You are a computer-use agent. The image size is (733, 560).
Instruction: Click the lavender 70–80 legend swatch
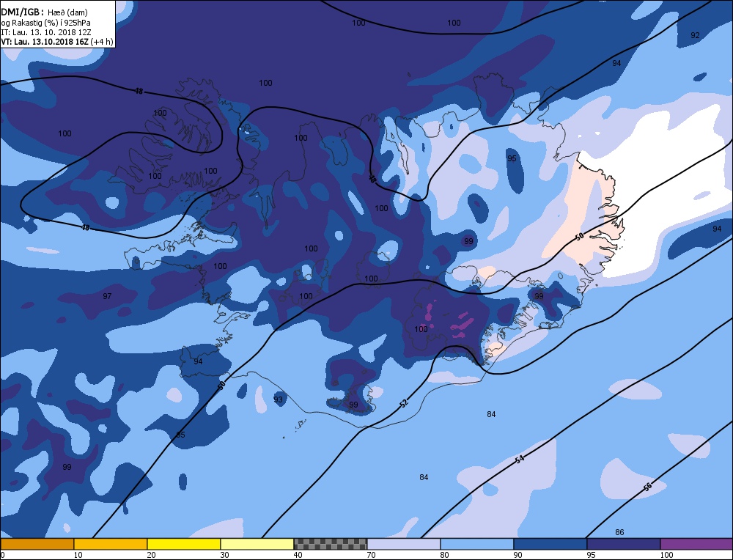(404, 544)
